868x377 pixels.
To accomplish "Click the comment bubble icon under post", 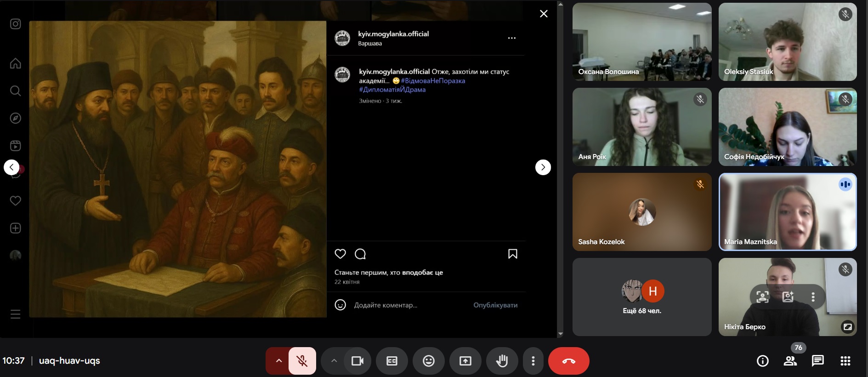I will 360,254.
